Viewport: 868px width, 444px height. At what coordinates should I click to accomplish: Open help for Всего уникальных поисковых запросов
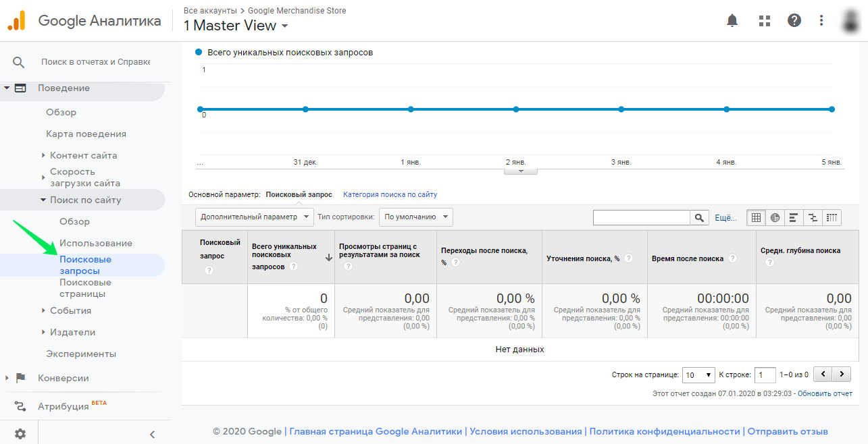coord(294,267)
